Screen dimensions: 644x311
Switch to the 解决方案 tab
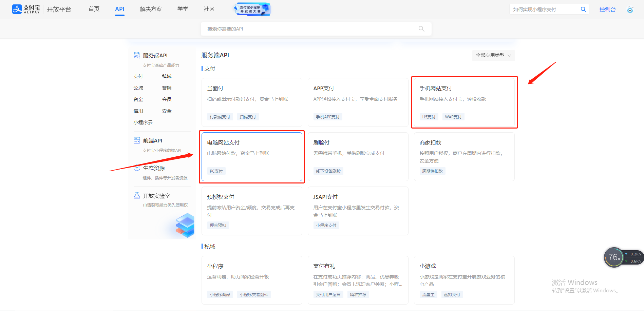click(151, 9)
